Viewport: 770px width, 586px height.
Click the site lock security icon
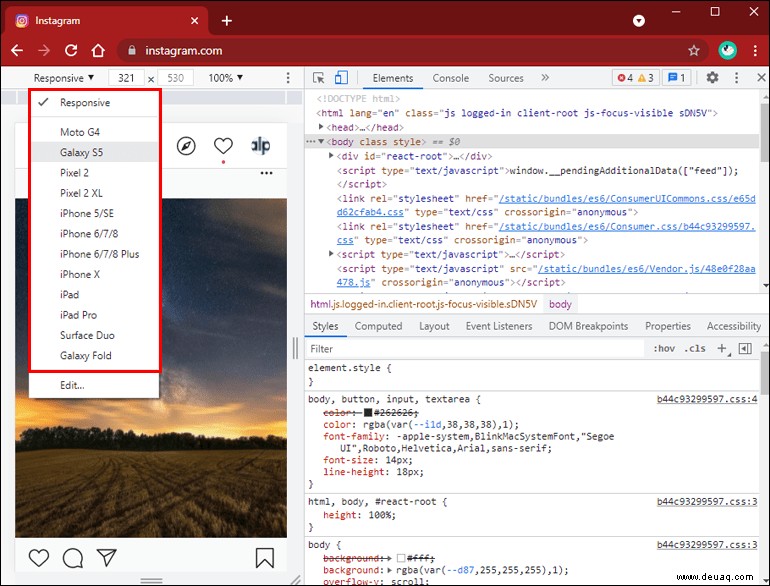coord(131,50)
